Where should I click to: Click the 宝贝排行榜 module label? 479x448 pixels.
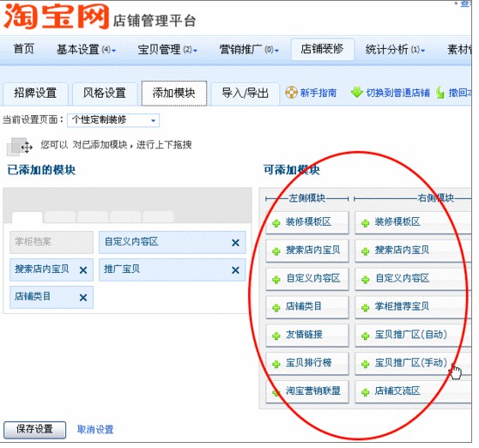click(x=308, y=363)
